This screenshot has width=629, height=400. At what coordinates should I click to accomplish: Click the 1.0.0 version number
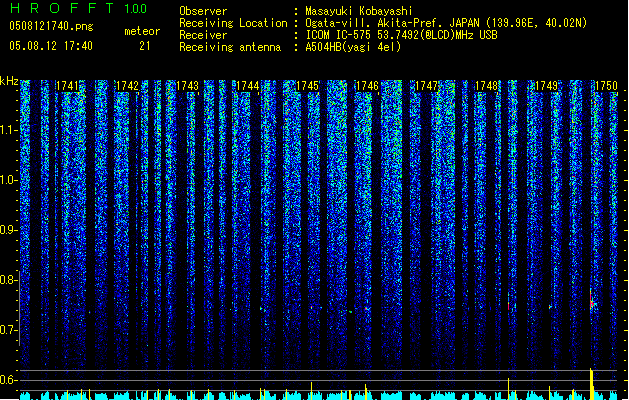[x=136, y=9]
